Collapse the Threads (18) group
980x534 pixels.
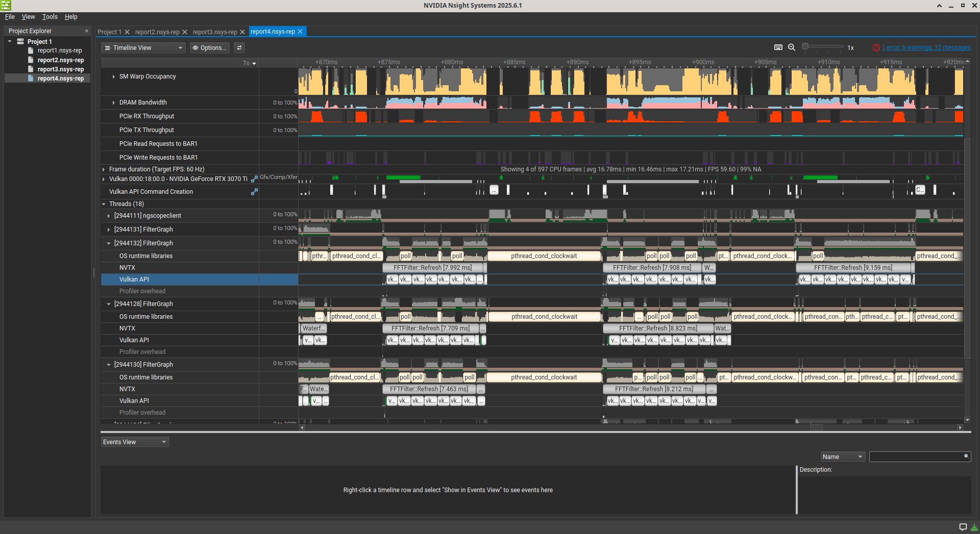pyautogui.click(x=104, y=204)
